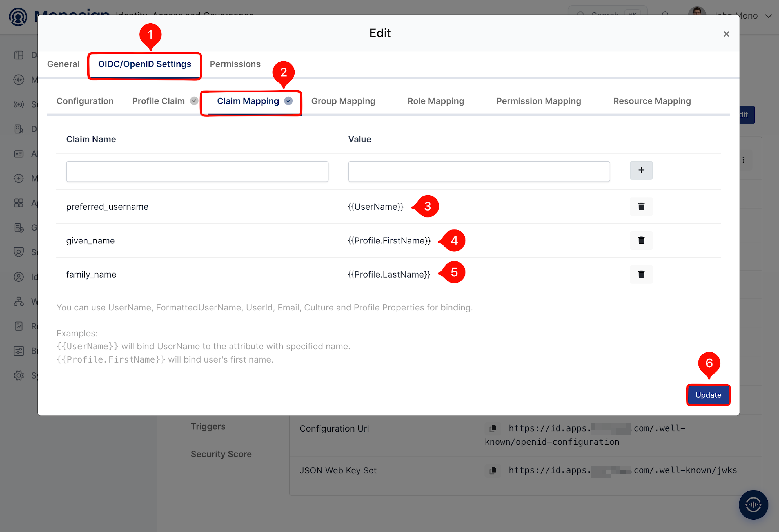Switch to the General tab
Viewport: 779px width, 532px height.
point(63,64)
